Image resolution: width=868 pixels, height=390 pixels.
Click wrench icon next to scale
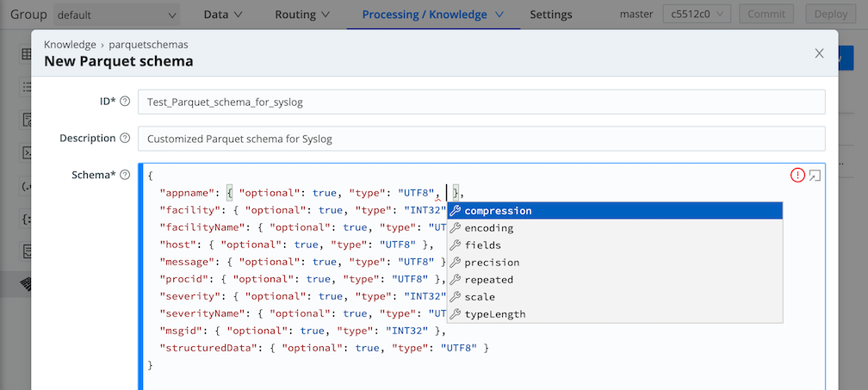pos(455,297)
